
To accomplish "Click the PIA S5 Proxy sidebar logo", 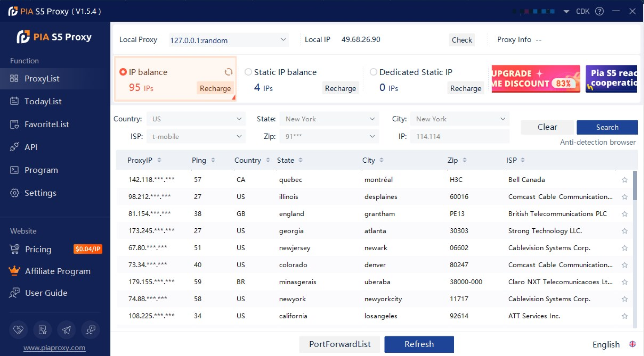I will pyautogui.click(x=54, y=37).
